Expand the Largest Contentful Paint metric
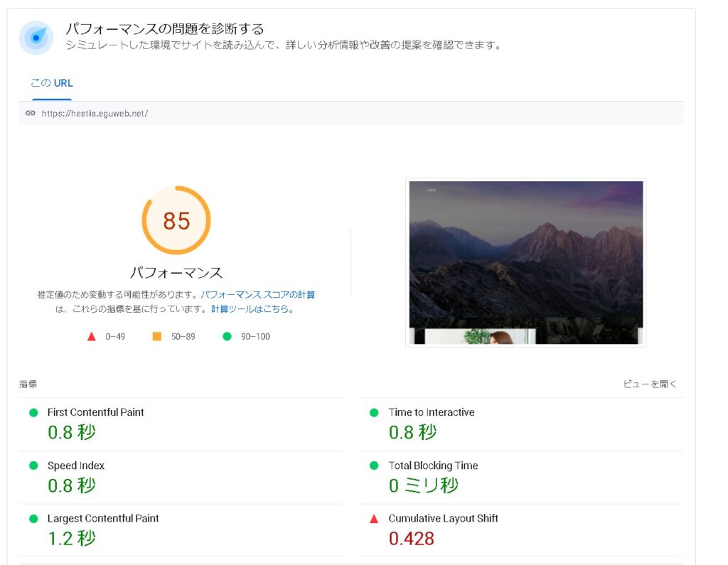The image size is (728, 565). [x=103, y=519]
